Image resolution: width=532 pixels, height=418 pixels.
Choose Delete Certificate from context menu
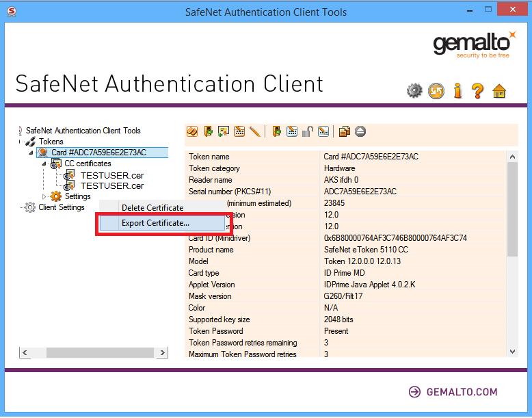(x=152, y=207)
